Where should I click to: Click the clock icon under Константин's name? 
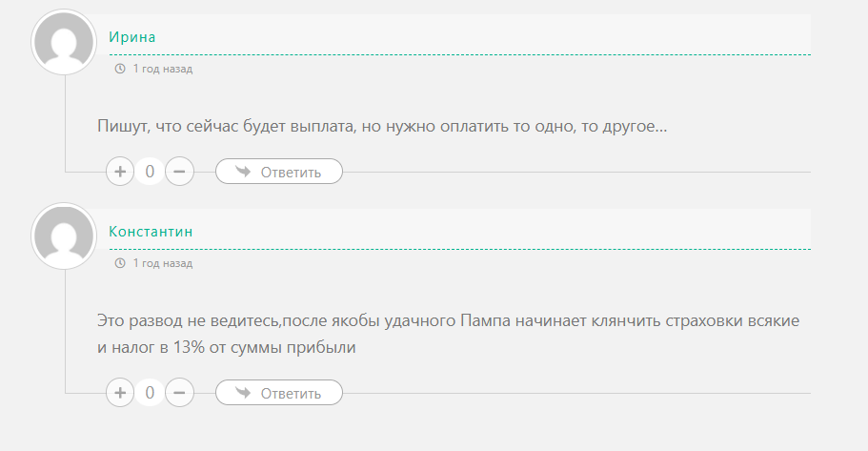[x=119, y=263]
